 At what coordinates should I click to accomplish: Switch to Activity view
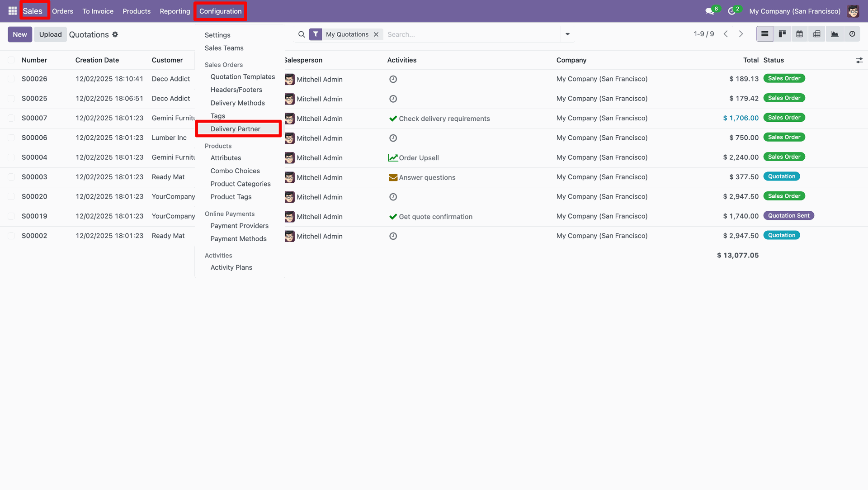coord(852,34)
